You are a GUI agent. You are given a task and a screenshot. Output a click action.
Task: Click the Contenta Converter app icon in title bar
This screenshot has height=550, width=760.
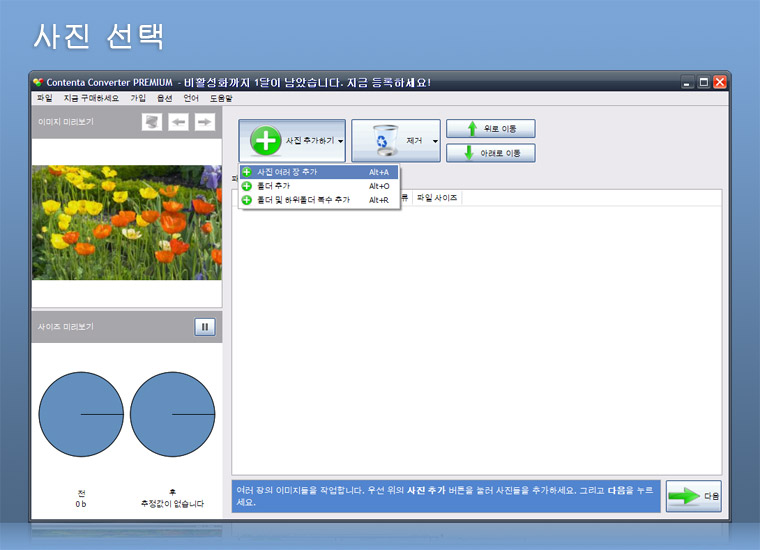(x=38, y=82)
